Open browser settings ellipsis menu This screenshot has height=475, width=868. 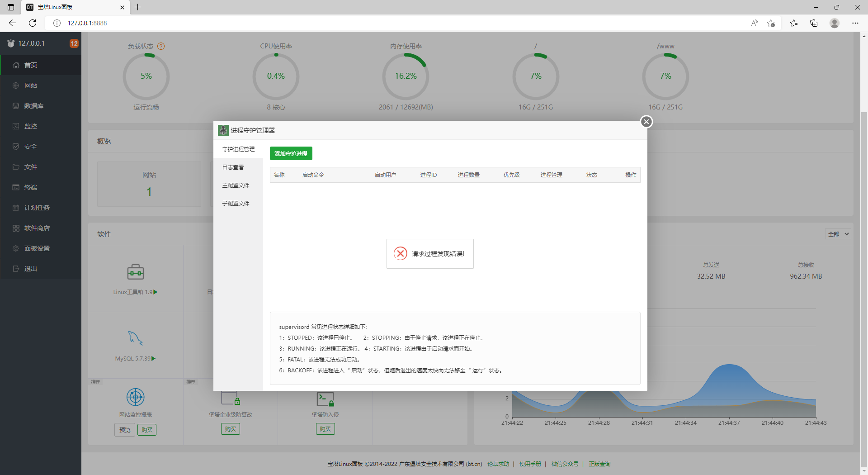pos(855,23)
